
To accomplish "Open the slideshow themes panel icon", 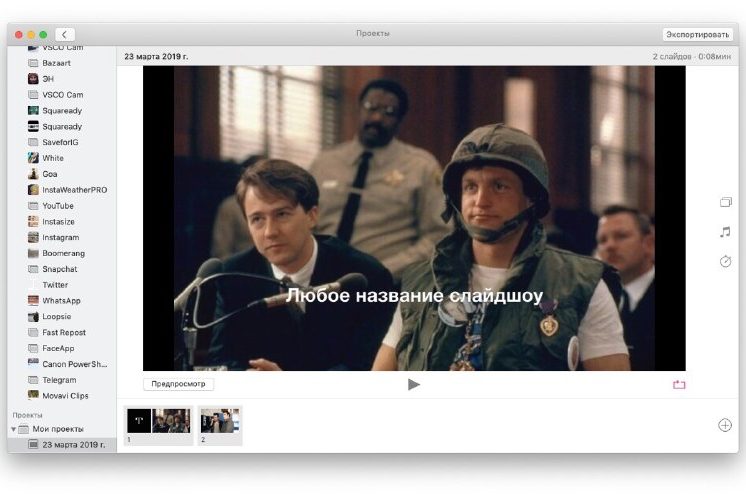I will coord(725,202).
